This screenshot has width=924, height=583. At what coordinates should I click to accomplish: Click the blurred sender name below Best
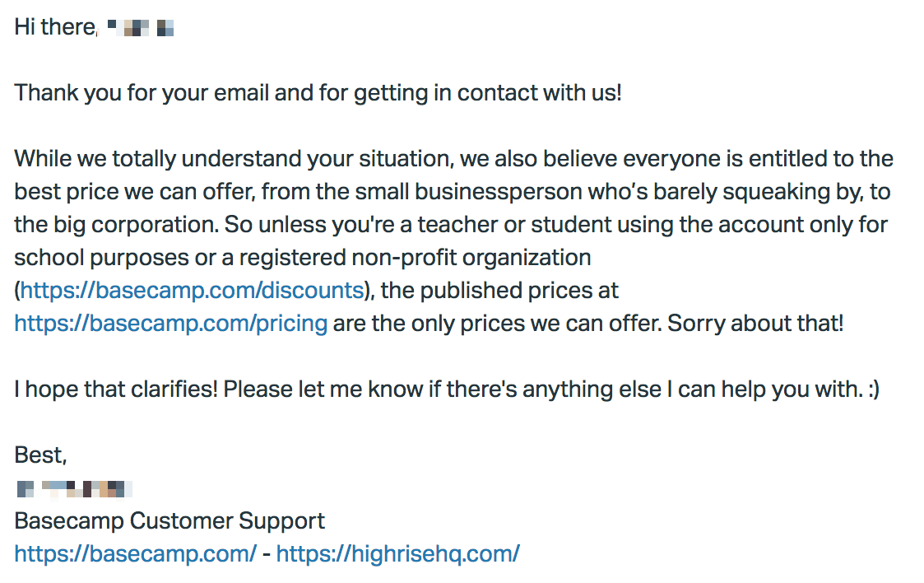pyautogui.click(x=75, y=489)
